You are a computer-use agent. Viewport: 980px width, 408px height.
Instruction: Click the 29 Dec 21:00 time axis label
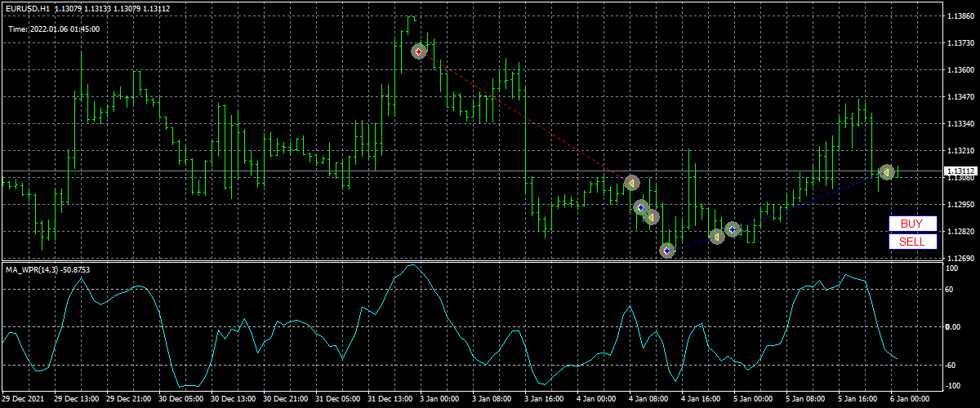(129, 399)
